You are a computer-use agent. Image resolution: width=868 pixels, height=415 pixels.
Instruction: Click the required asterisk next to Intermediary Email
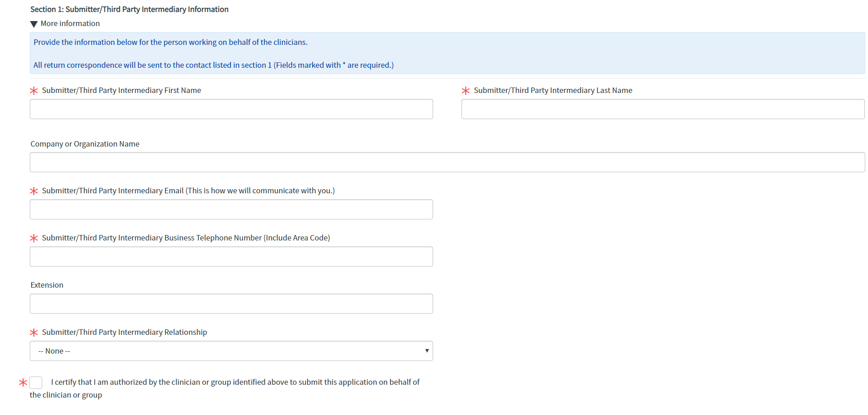(34, 191)
